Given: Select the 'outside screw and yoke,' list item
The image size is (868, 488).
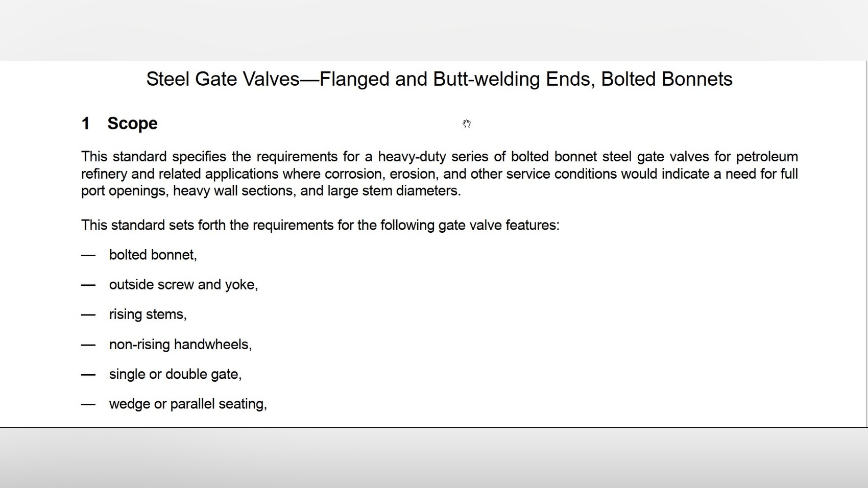Looking at the screenshot, I should click(183, 285).
